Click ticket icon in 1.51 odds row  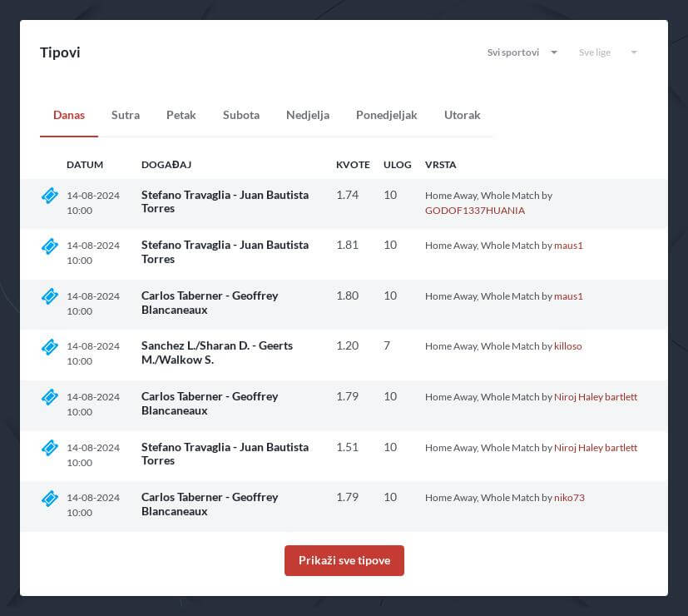[50, 448]
